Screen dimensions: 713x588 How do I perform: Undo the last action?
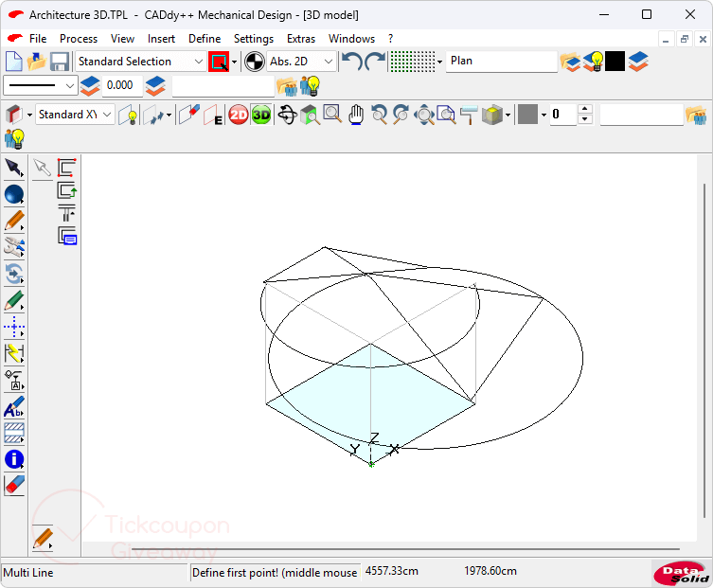[x=352, y=62]
